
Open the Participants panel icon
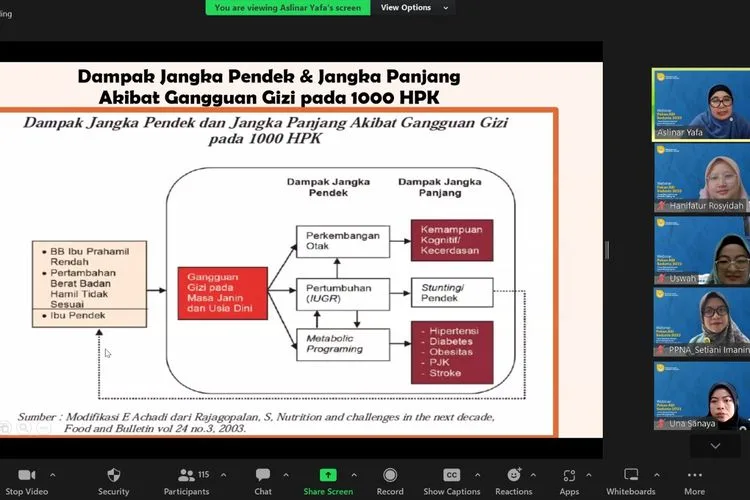(x=186, y=475)
